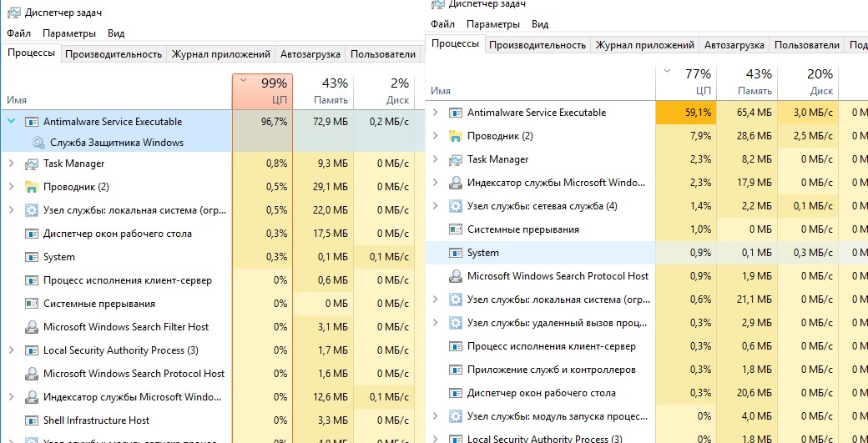The width and height of the screenshot is (868, 443).
Task: Click Local Security Authority Process icon, left window
Action: click(32, 350)
